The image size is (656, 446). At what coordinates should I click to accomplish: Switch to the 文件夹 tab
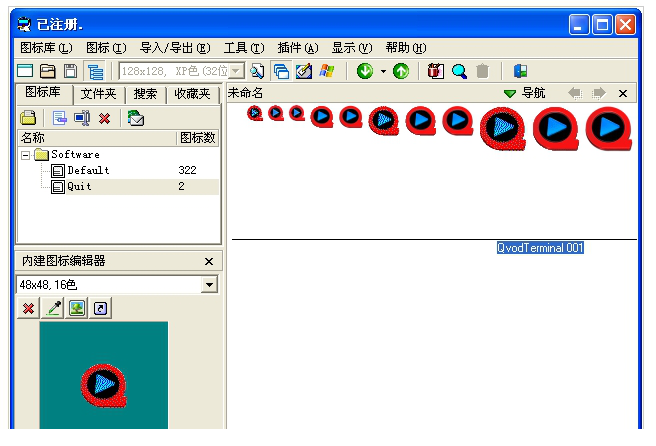(x=99, y=94)
